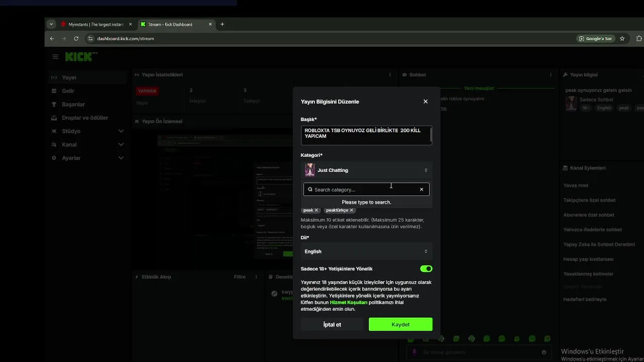Select Yayın in the sidebar

pos(88,77)
